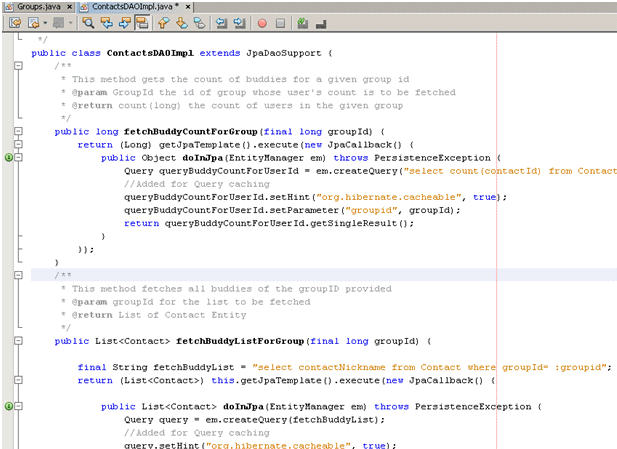Click the '@param GroupId' Javadoc line
This screenshot has height=449, width=617.
pos(259,92)
